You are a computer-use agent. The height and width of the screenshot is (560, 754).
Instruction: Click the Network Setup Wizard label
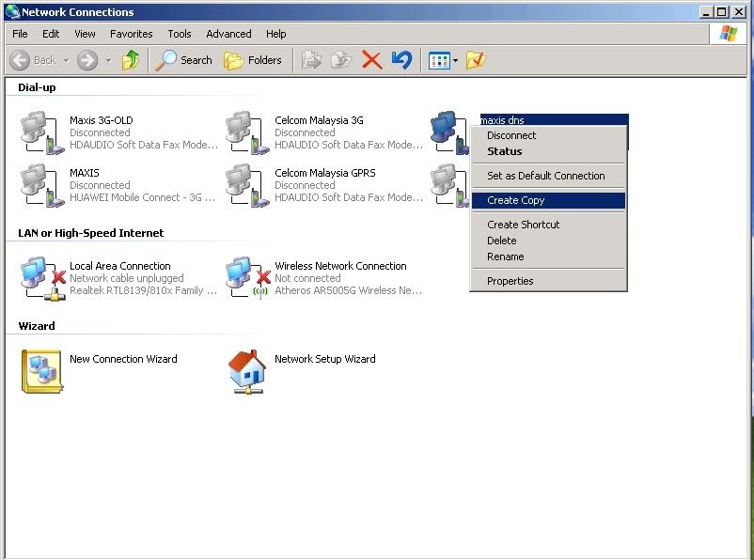(325, 359)
